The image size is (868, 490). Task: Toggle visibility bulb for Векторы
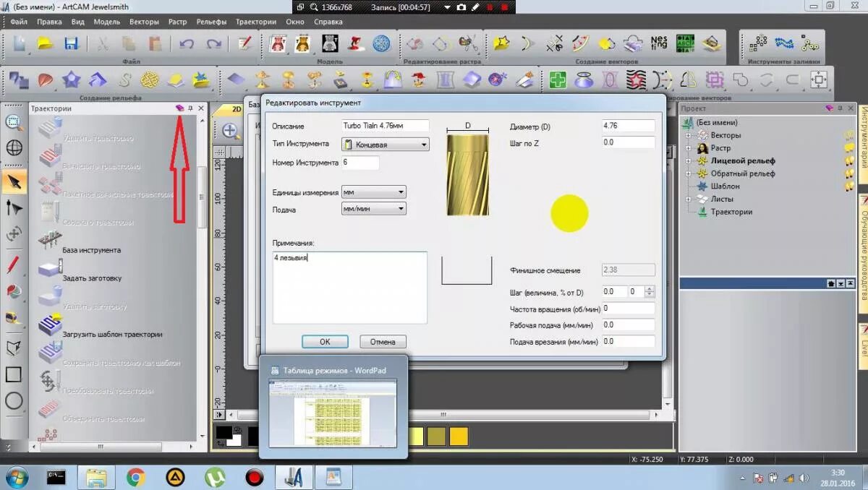tap(849, 135)
